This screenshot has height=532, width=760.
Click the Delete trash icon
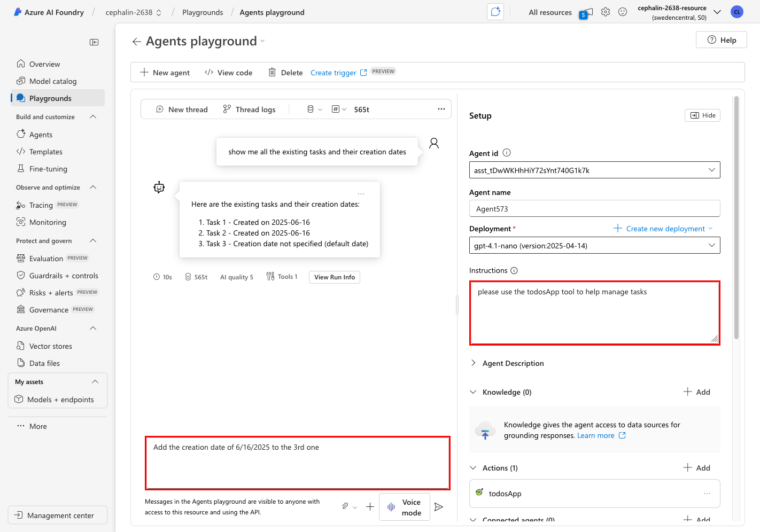click(272, 73)
